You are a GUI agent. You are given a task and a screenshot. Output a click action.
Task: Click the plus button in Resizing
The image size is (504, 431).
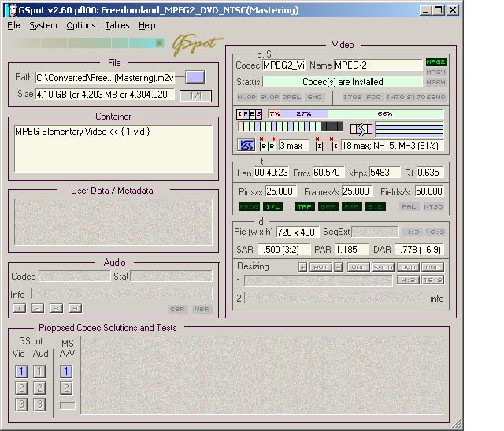pos(302,267)
